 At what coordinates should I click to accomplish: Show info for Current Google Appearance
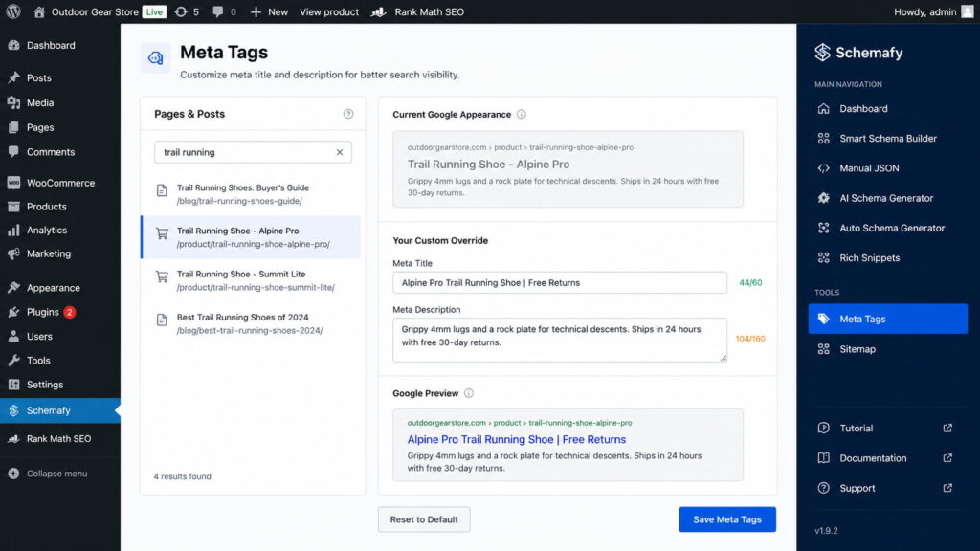522,115
